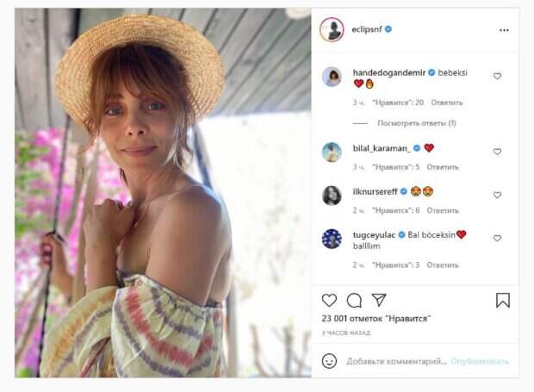The height and width of the screenshot is (392, 534).
Task: Like handedogandemir's comment
Action: [497, 77]
